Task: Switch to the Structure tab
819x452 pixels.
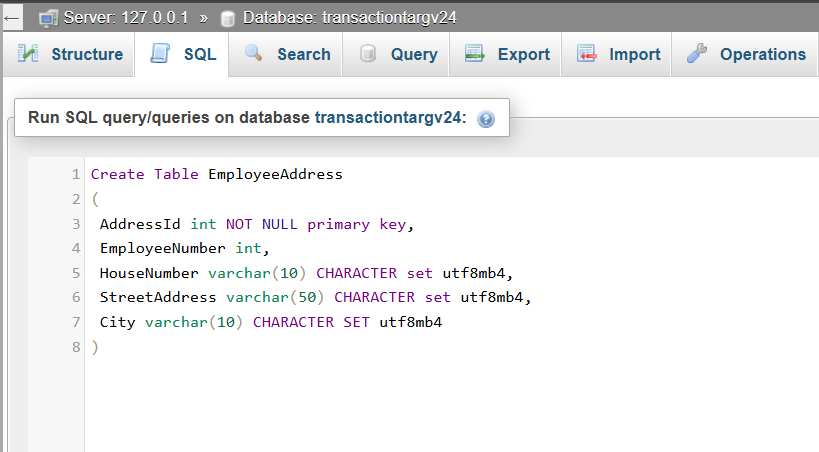Action: pos(69,54)
